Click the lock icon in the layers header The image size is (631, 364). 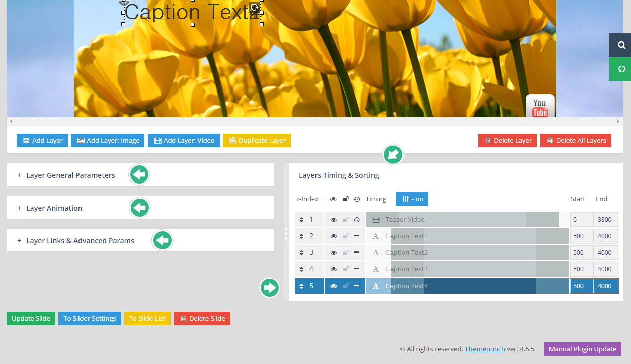coord(346,199)
